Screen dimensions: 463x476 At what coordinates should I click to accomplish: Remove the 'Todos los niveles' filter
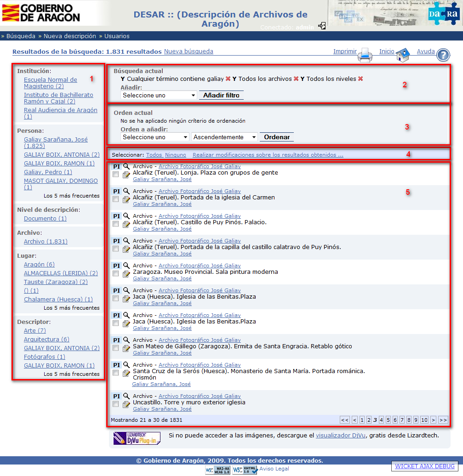[x=360, y=79]
